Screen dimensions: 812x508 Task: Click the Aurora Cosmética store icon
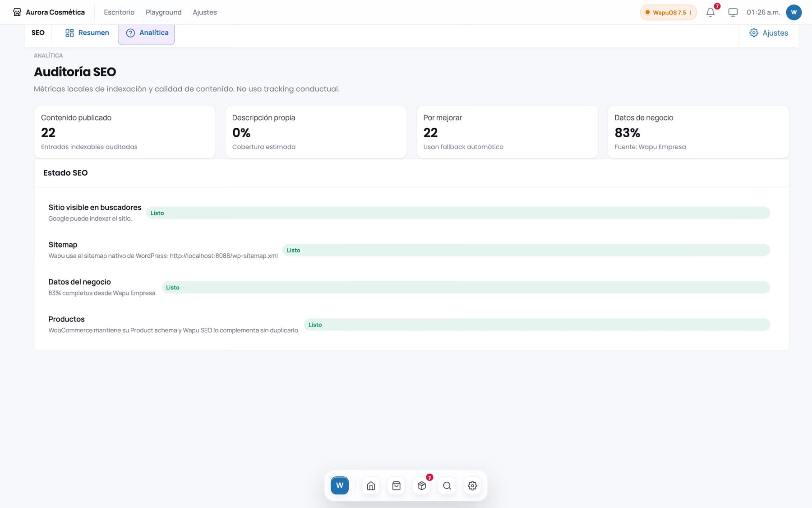click(x=17, y=12)
